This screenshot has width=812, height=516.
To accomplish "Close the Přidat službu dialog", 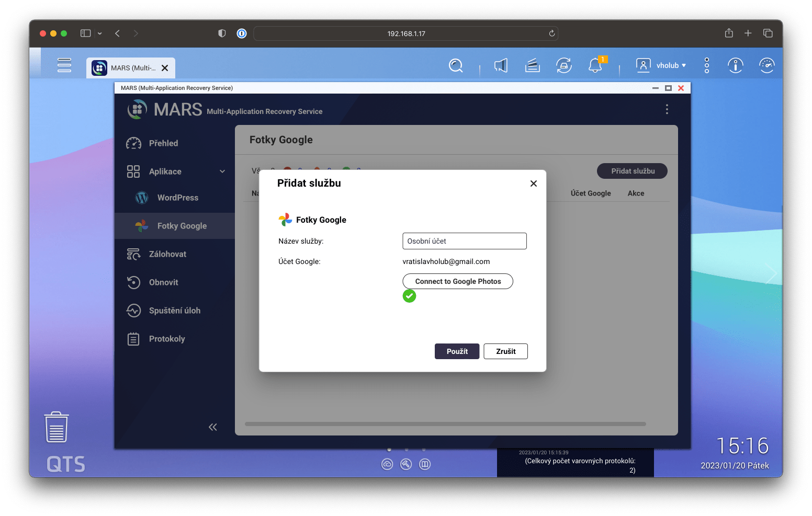I will (534, 184).
